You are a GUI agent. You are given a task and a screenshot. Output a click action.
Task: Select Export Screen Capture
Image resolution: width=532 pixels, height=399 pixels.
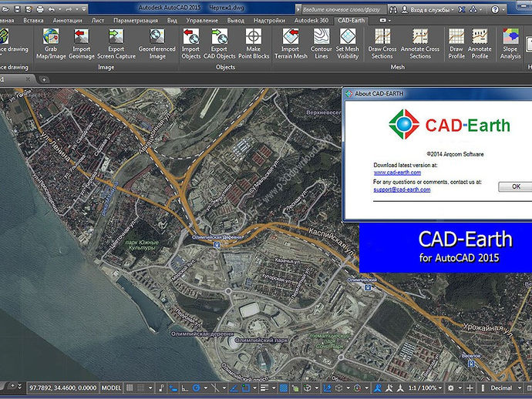point(116,44)
